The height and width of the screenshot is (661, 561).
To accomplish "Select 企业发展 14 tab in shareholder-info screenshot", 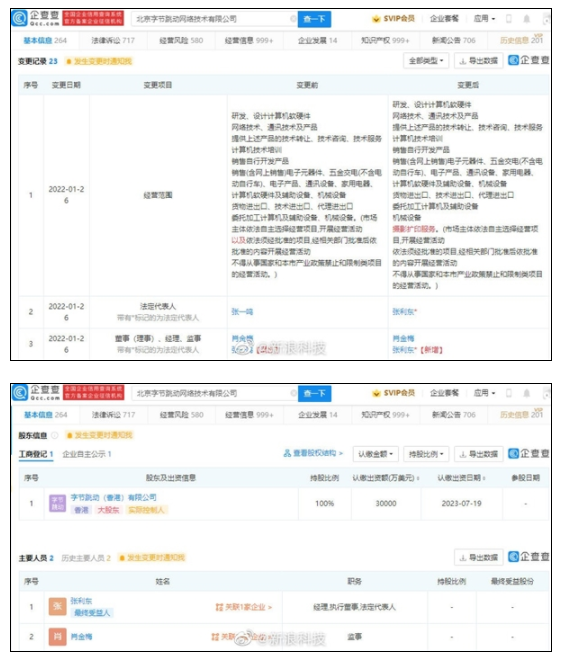I will click(317, 415).
